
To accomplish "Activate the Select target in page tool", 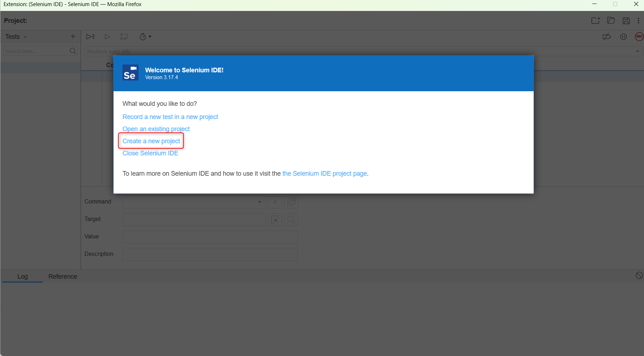I will click(x=274, y=220).
